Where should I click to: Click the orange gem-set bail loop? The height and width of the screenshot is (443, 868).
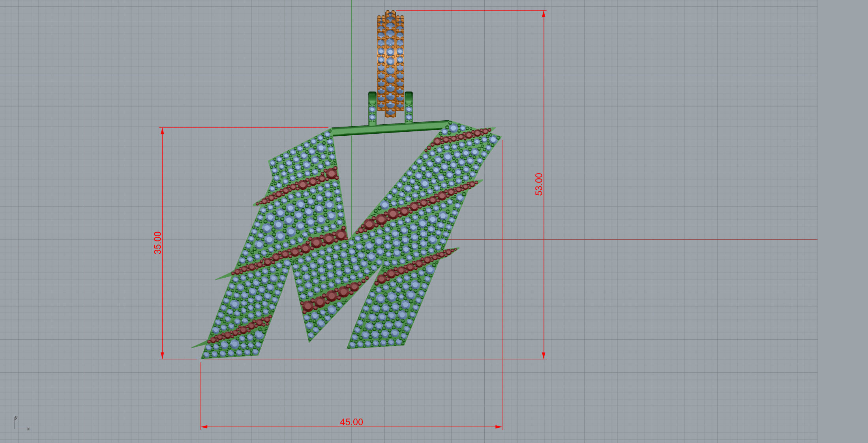pyautogui.click(x=390, y=64)
